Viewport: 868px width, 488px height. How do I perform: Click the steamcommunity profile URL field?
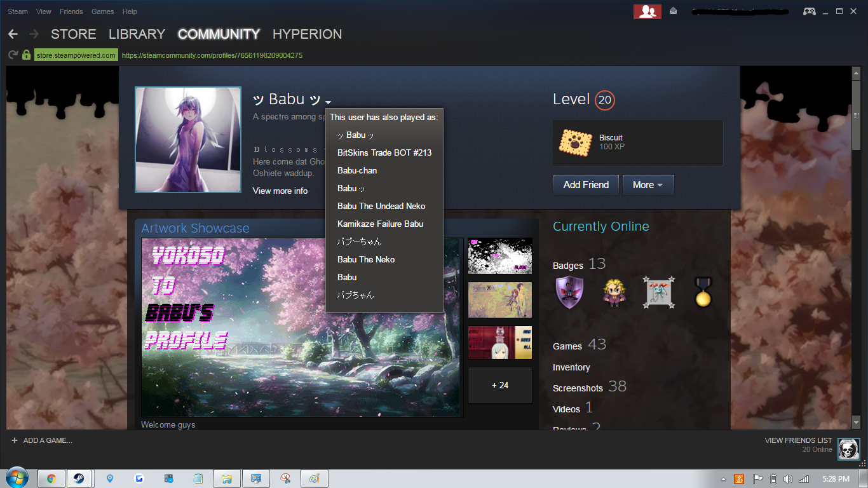click(212, 55)
